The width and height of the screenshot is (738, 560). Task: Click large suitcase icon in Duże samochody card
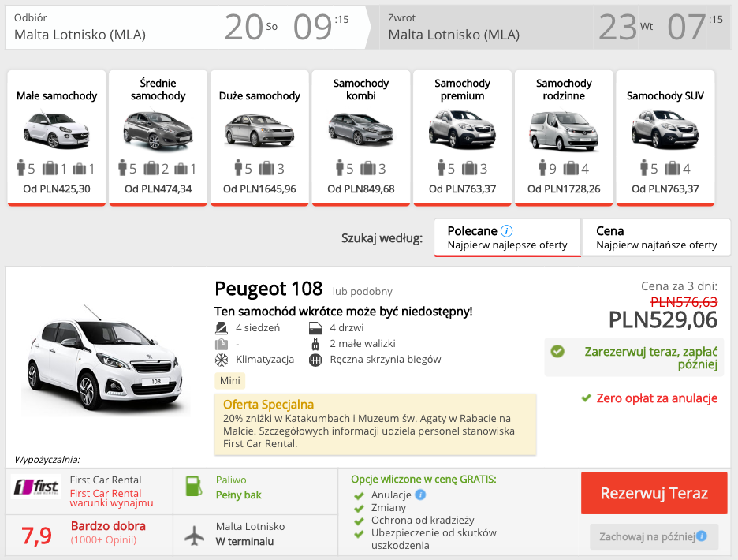pyautogui.click(x=266, y=168)
